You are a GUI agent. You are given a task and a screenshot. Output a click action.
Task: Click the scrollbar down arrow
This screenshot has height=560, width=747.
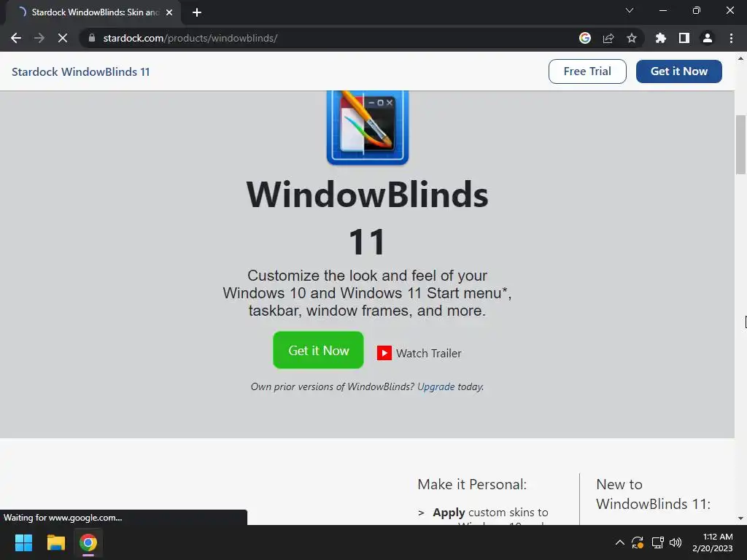click(740, 518)
